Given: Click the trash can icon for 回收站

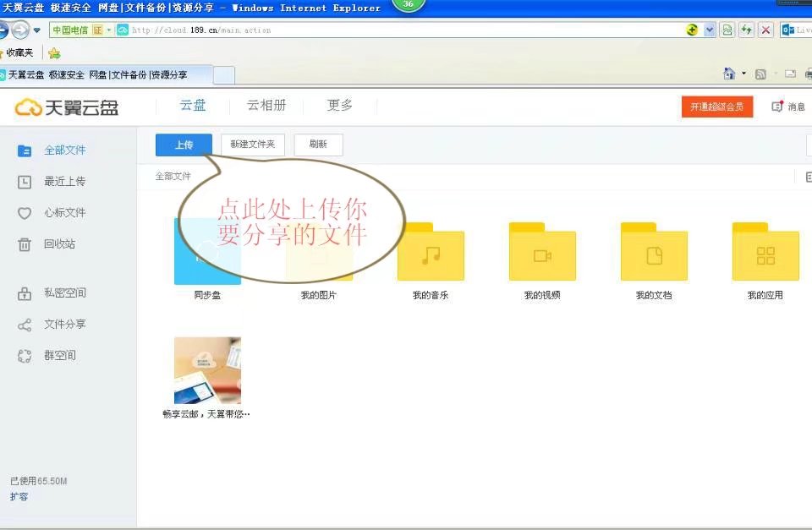Looking at the screenshot, I should (25, 244).
